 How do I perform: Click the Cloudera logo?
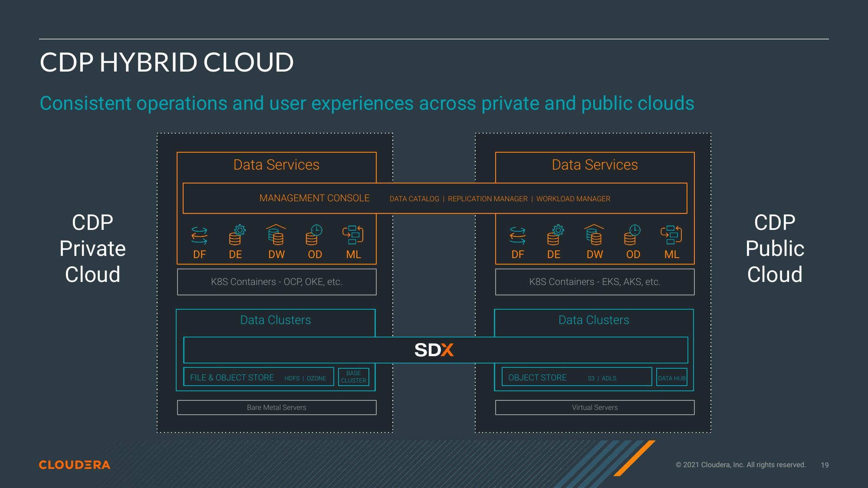click(75, 465)
